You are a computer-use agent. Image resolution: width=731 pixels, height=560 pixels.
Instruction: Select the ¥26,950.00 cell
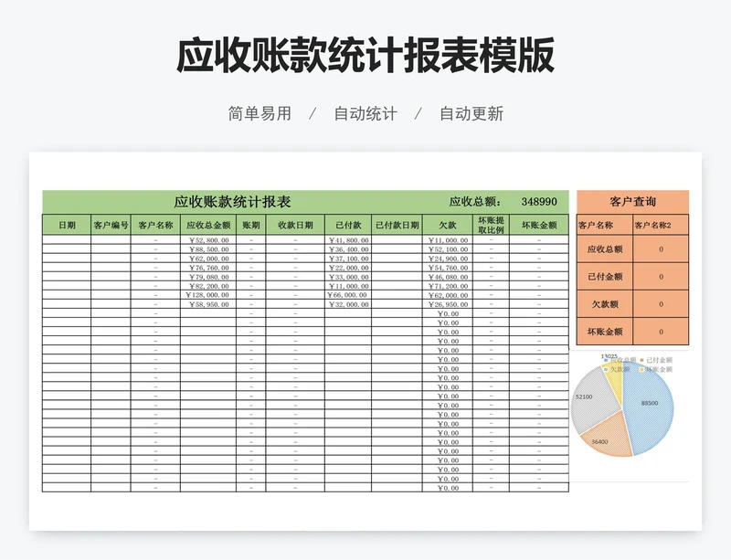[448, 304]
